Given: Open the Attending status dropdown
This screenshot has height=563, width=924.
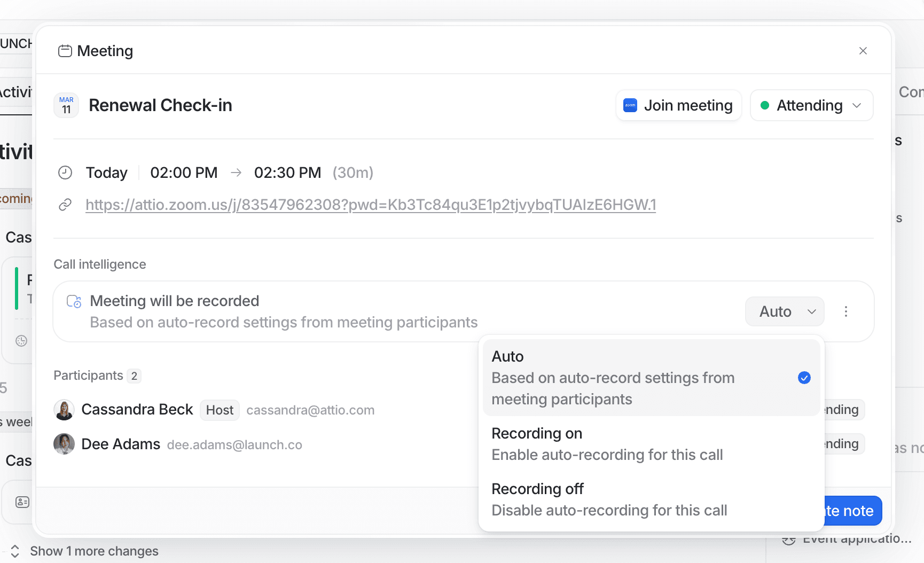Looking at the screenshot, I should pos(811,105).
